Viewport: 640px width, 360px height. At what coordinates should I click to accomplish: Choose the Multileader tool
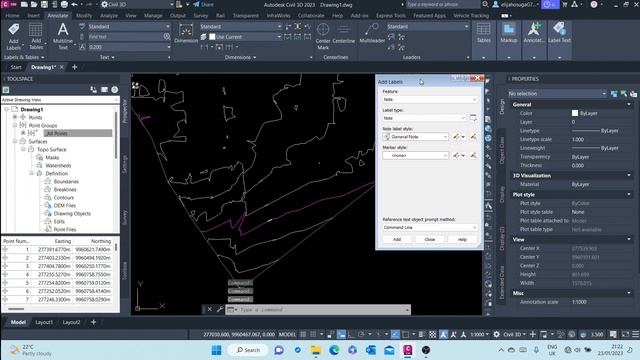click(372, 33)
